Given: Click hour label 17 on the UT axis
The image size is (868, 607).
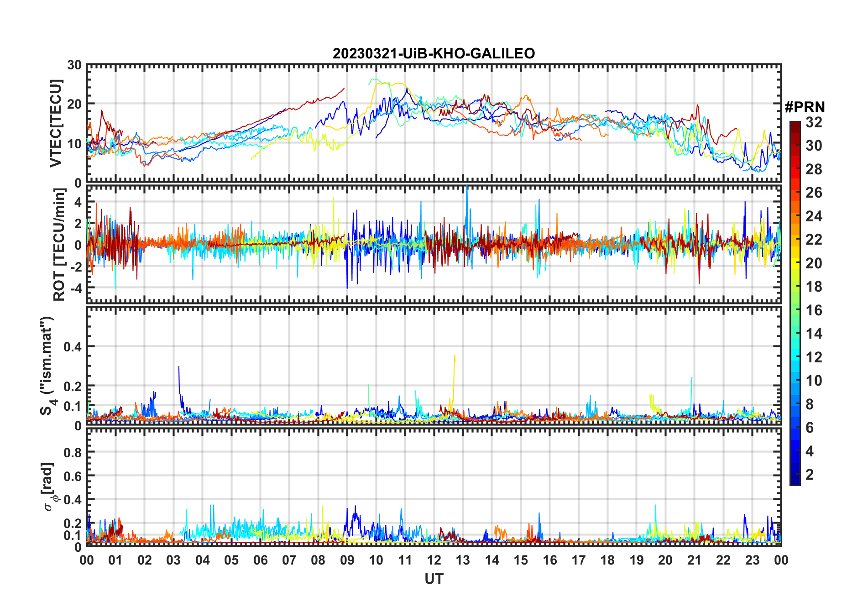Looking at the screenshot, I should click(x=579, y=560).
